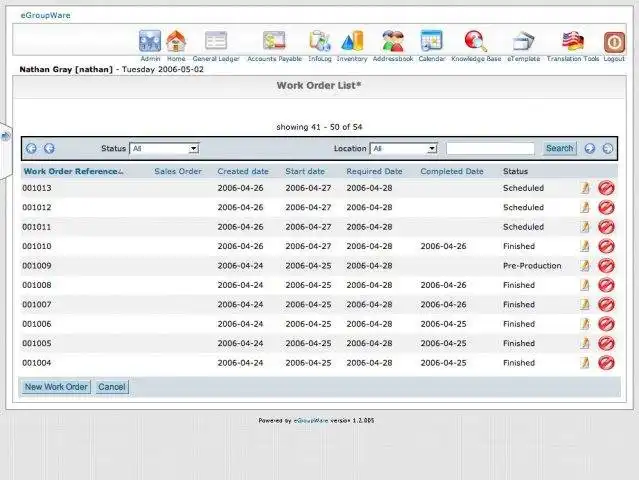Delete work order 001011

[x=606, y=227]
